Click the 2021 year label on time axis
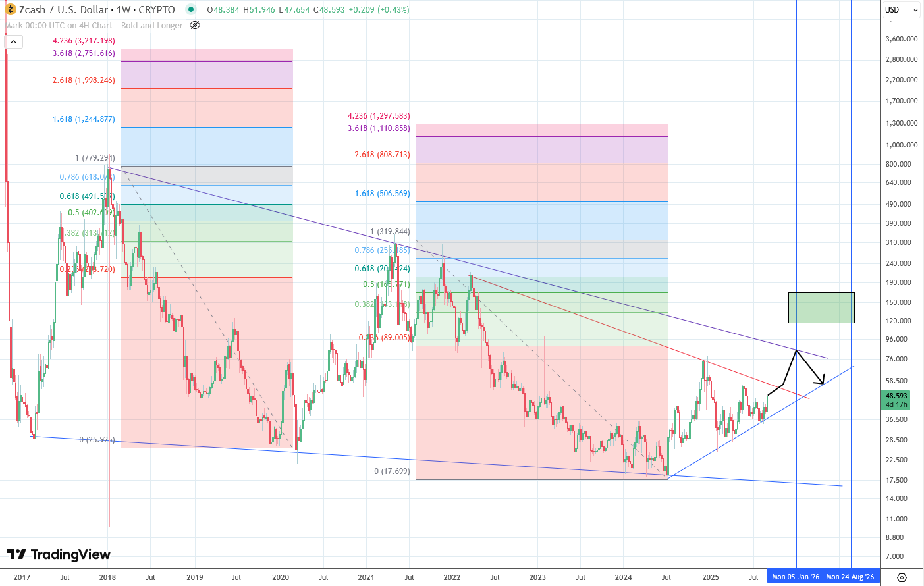 tap(366, 577)
